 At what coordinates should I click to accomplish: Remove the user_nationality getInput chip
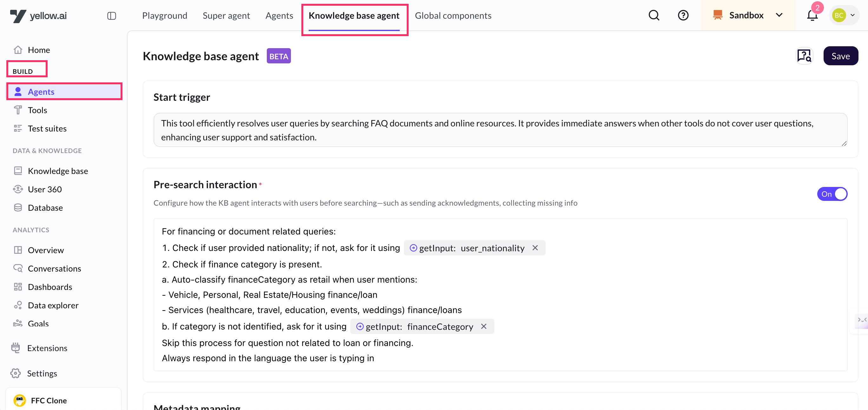[535, 248]
